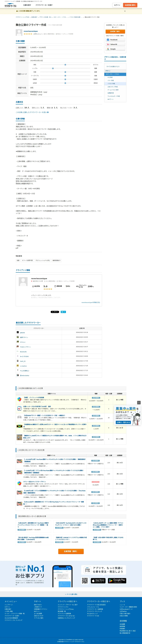Open reveriescenique profile link near title
This screenshot has width=142, height=644.
31,31
